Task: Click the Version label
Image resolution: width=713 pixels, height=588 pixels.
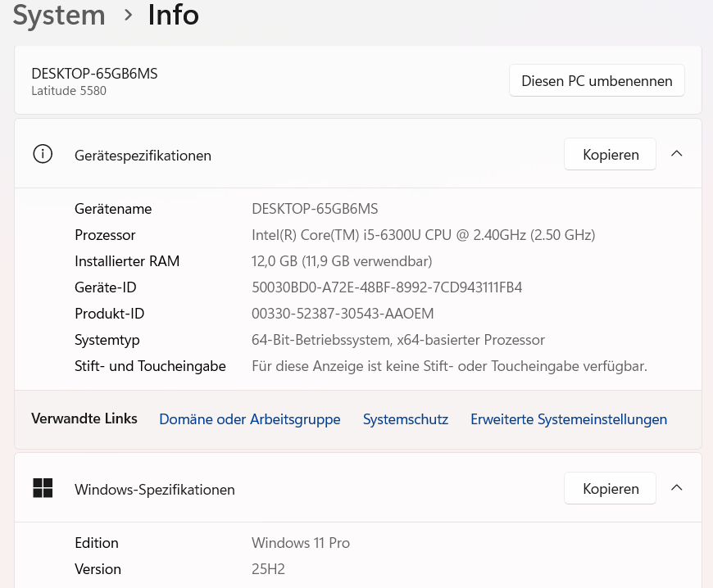Action: (98, 569)
